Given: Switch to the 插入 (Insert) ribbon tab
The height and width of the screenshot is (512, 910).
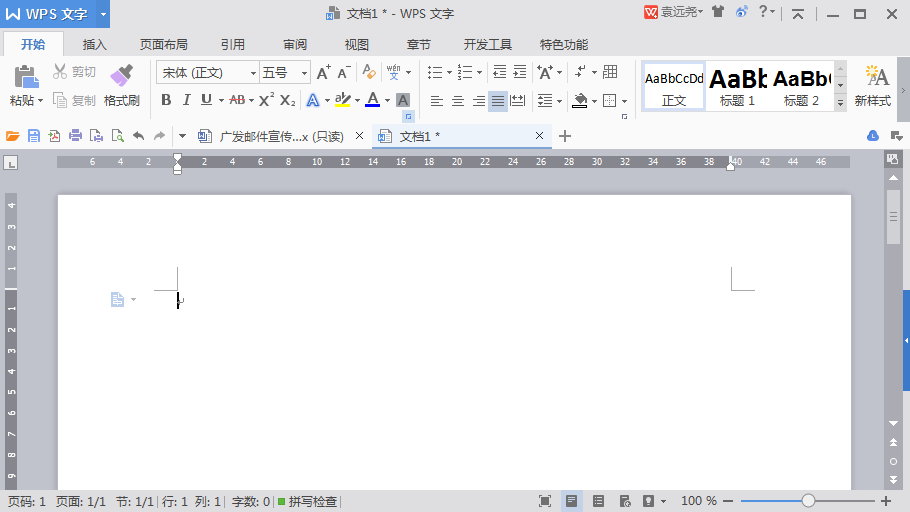Looking at the screenshot, I should click(x=95, y=45).
